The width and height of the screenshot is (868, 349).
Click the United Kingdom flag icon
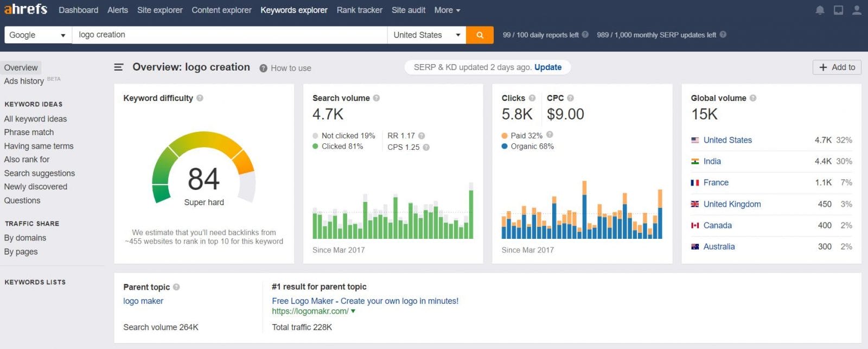coord(695,204)
